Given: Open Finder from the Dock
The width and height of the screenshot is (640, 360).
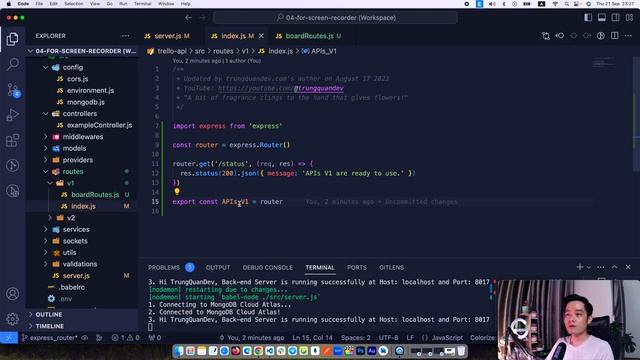Looking at the screenshot, I should 179,351.
